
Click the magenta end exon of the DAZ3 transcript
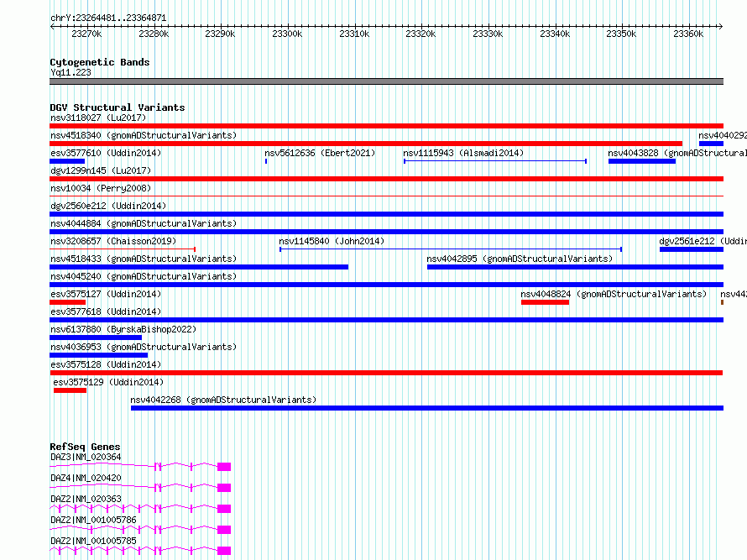224,467
